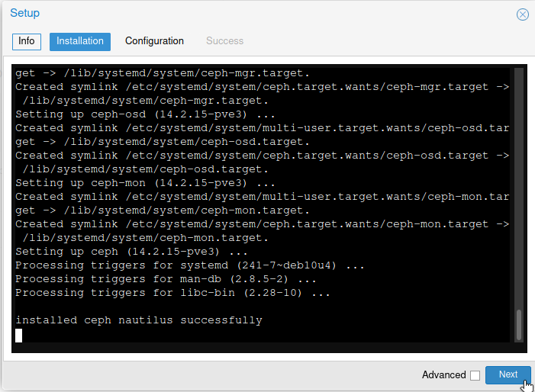Viewport: 535px width, 392px height.
Task: Click the terminal scrollbar thumb
Action: (x=519, y=325)
